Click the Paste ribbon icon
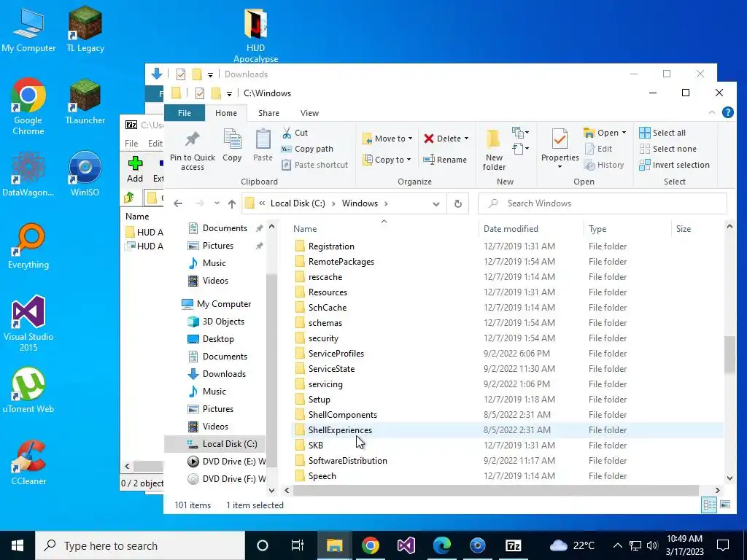747x560 pixels. tap(263, 140)
